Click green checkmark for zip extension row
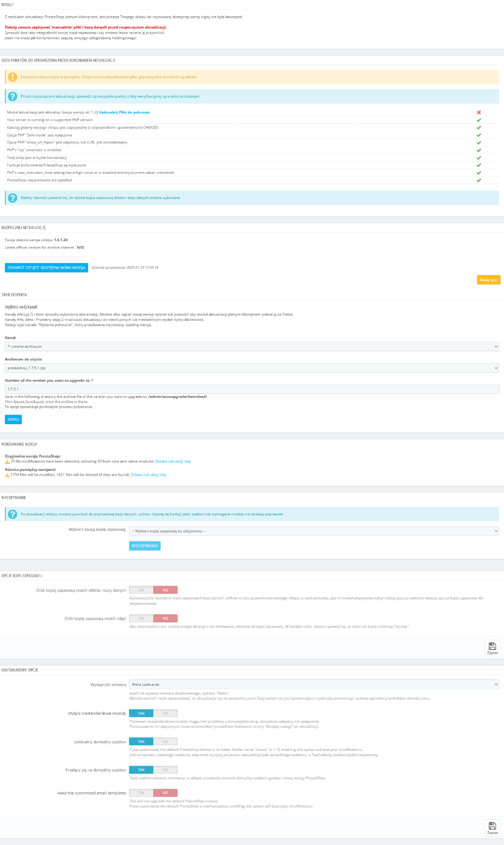Viewport: 504px width, 845px height. [478, 150]
